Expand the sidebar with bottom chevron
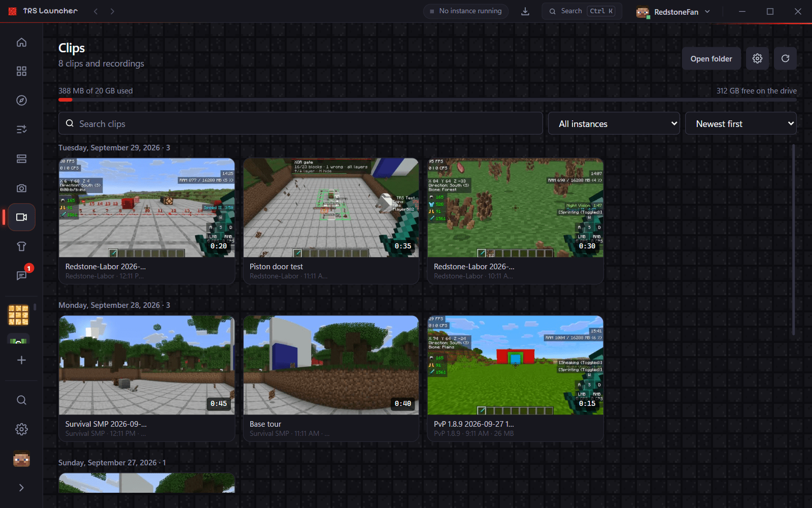 [21, 488]
